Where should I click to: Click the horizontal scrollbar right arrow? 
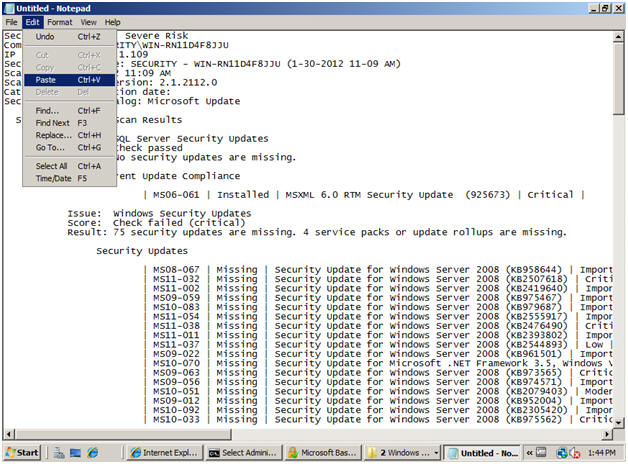tap(608, 434)
